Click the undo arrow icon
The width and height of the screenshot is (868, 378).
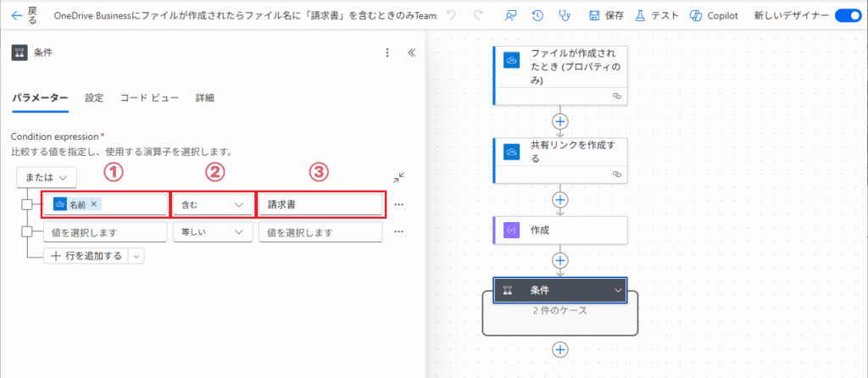pos(452,15)
